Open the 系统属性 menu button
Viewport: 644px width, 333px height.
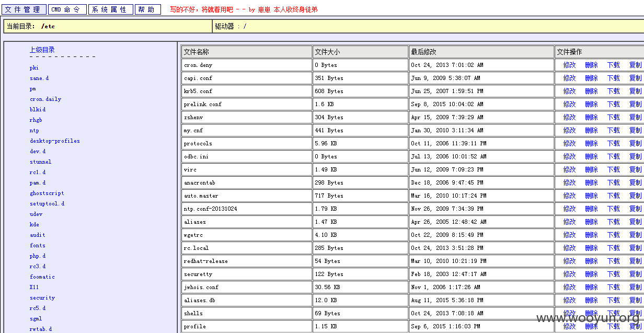point(110,9)
